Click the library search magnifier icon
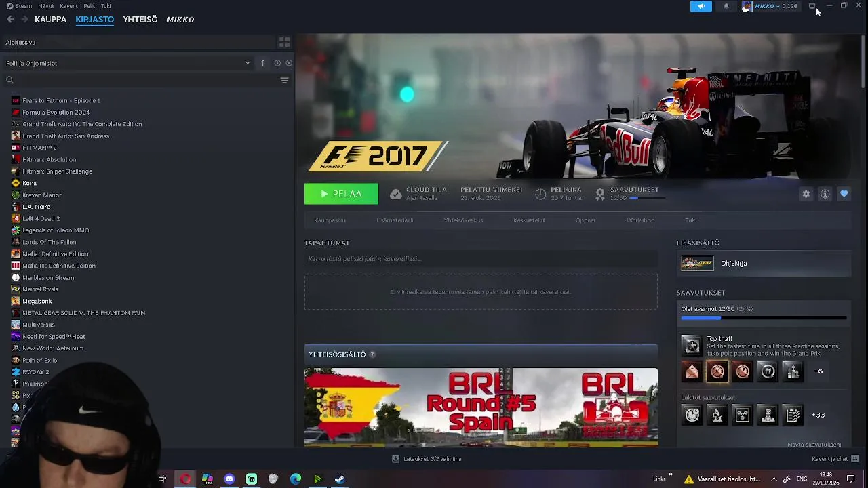The image size is (868, 488). pyautogui.click(x=9, y=80)
